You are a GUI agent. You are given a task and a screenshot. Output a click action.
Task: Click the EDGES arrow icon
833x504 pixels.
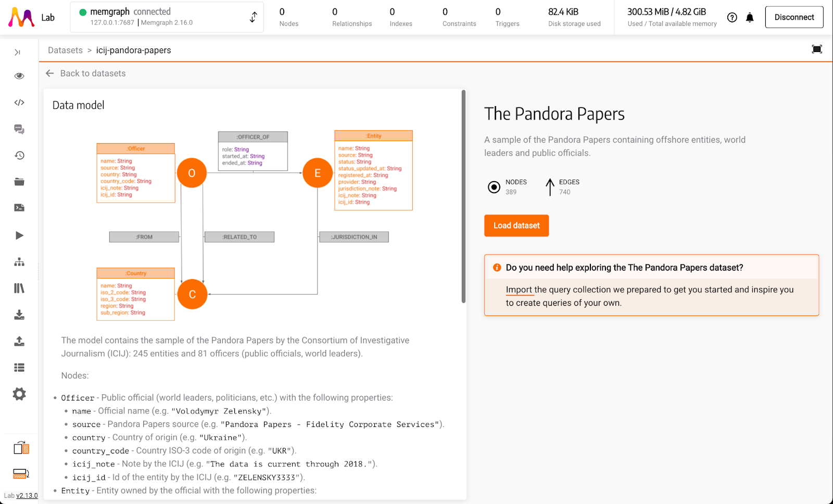click(x=550, y=187)
